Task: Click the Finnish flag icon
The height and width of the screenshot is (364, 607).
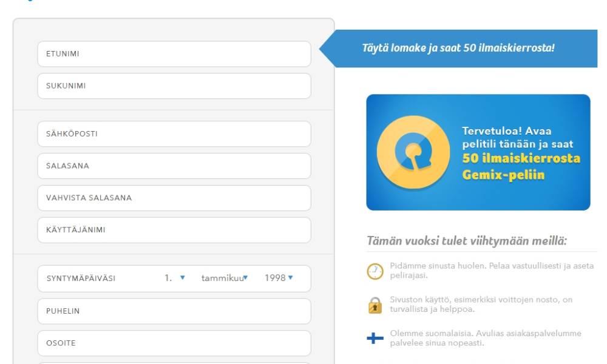Action: [375, 339]
